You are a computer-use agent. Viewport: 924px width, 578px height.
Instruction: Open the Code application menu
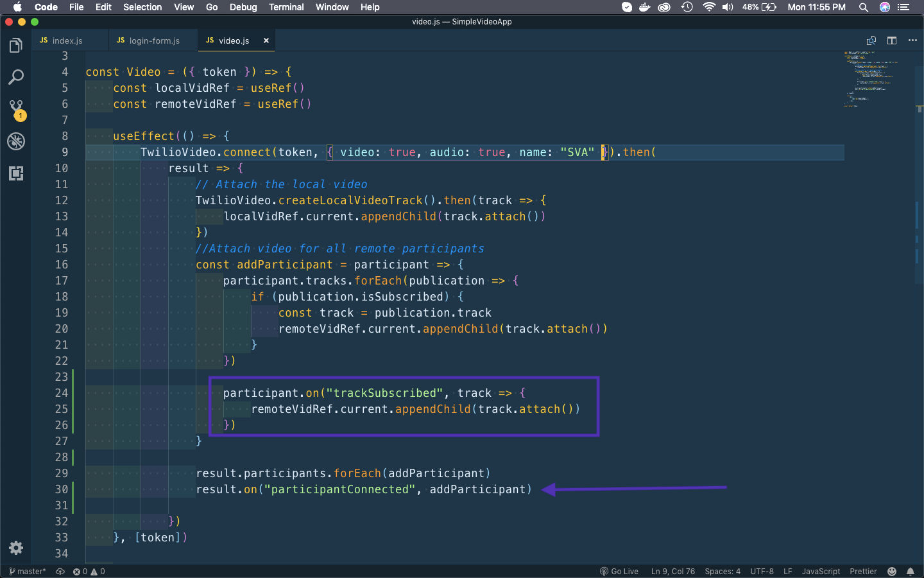point(46,7)
